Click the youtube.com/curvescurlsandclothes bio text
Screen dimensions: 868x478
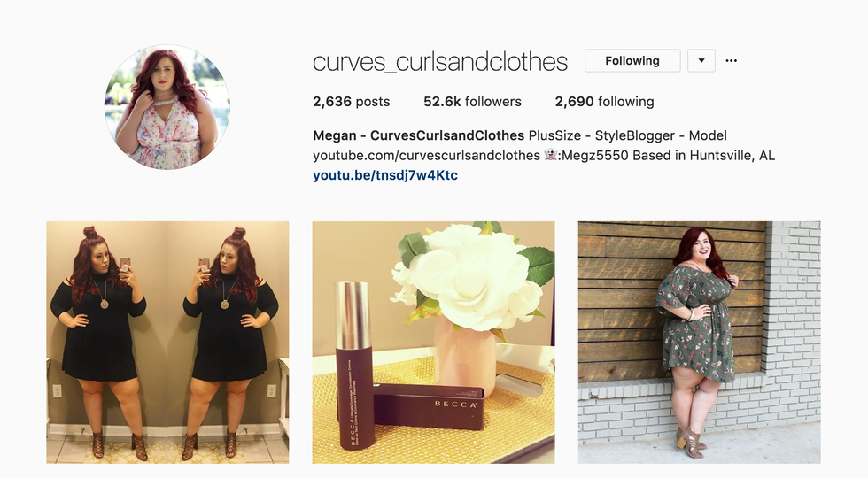pyautogui.click(x=426, y=156)
